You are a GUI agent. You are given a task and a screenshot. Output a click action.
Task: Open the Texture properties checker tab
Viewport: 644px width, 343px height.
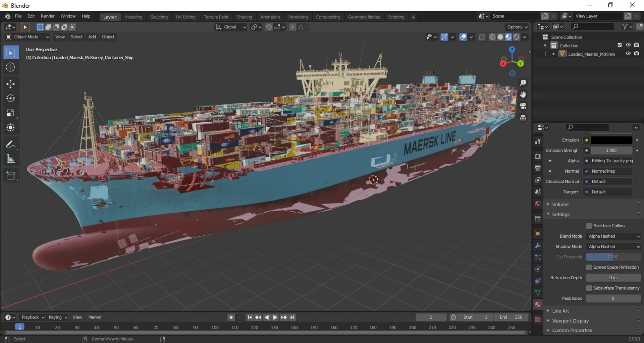pos(538,320)
